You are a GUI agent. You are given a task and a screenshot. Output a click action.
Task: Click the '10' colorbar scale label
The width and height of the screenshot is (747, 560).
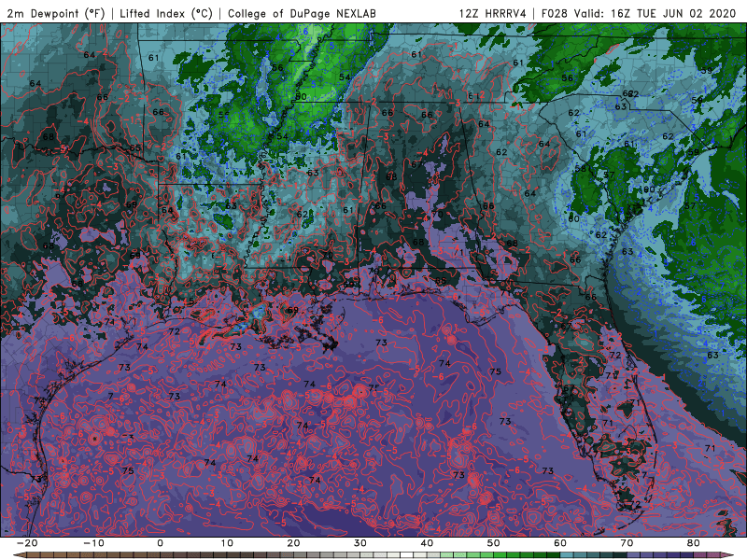pos(227,543)
